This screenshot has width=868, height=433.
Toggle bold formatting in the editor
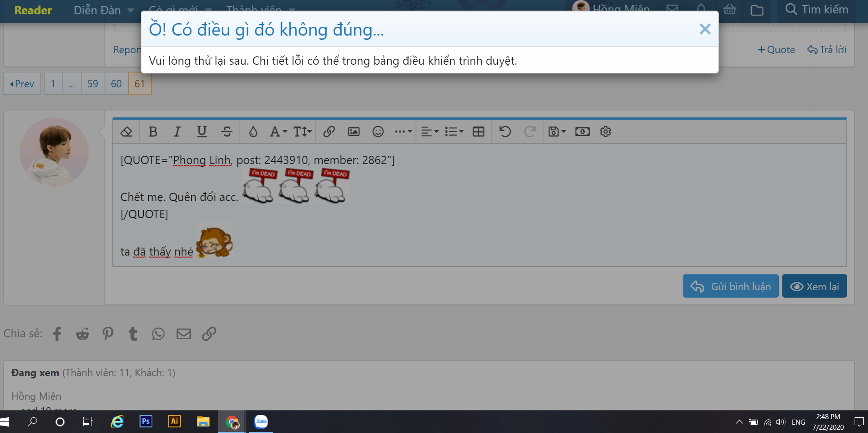[x=153, y=132]
